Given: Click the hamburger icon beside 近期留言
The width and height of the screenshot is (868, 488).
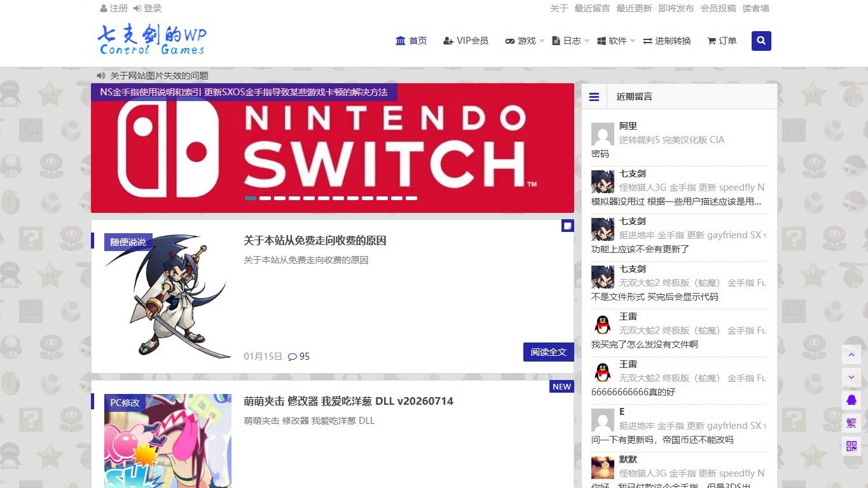Looking at the screenshot, I should pos(594,97).
